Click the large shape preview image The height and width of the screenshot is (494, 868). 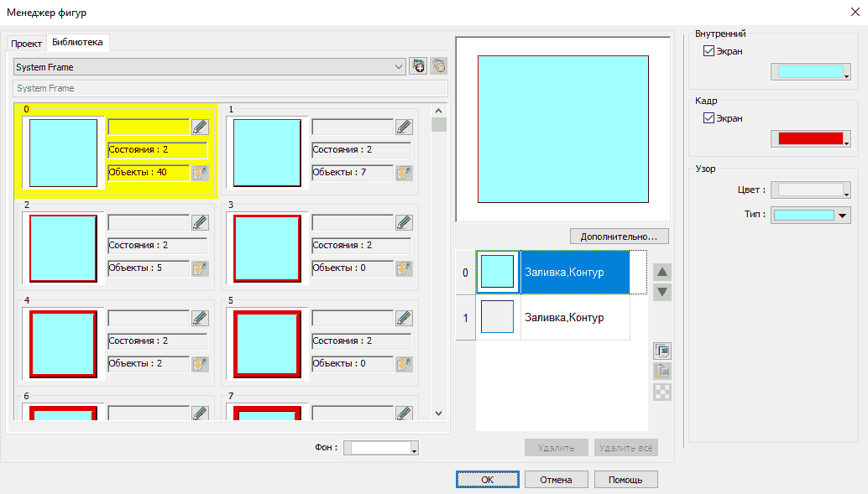(563, 129)
